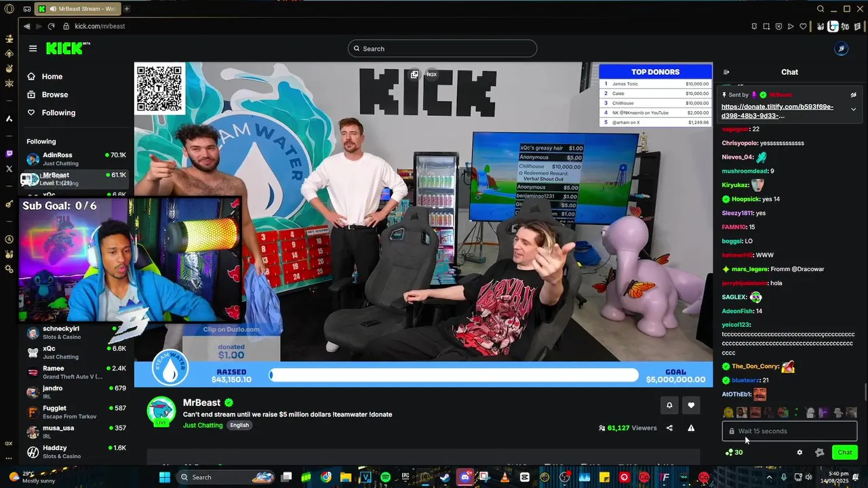Viewport: 868px width, 488px height.
Task: Focus the Kick search field
Action: point(442,49)
